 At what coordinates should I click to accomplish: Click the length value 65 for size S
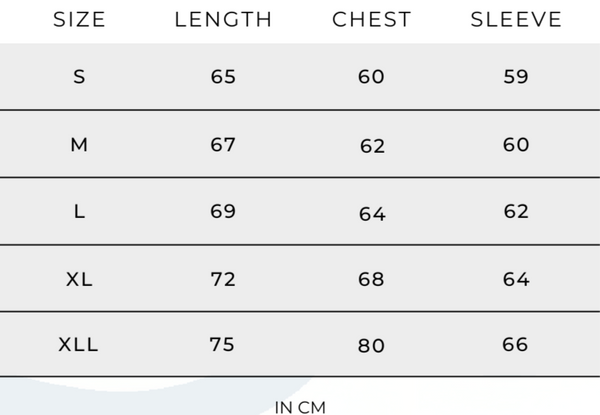[x=223, y=77]
